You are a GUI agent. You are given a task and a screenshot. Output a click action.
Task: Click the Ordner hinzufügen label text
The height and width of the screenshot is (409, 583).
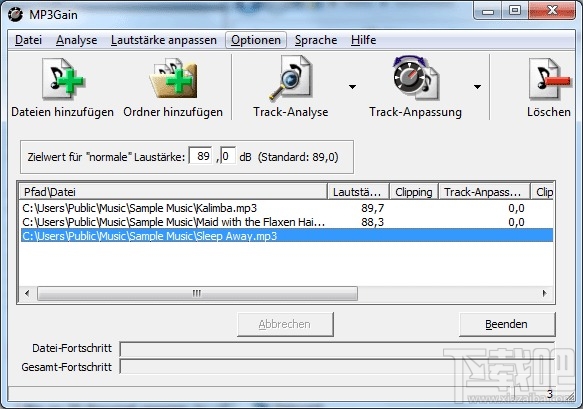173,112
